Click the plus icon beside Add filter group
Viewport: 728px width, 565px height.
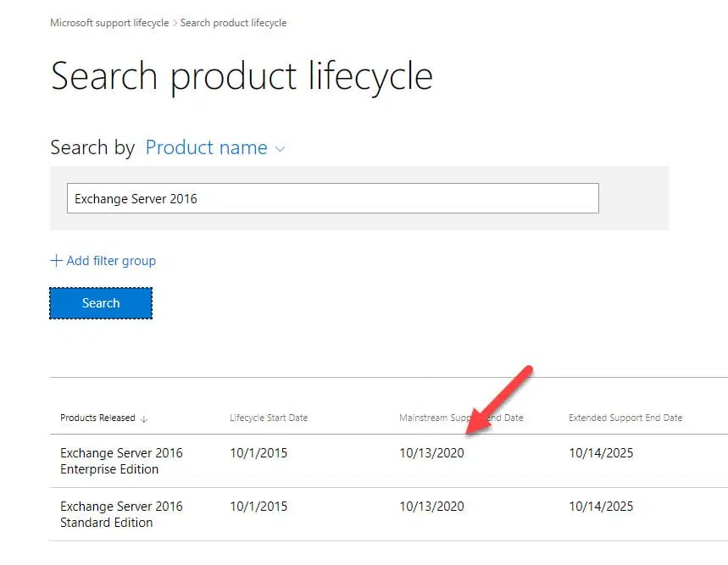(x=56, y=261)
